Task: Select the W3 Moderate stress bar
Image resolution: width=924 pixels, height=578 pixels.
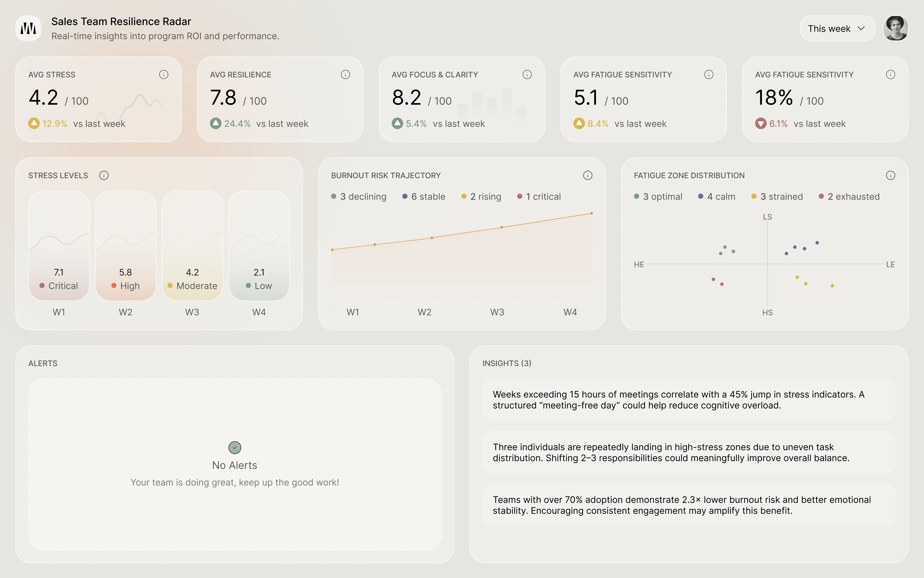Action: (x=193, y=245)
